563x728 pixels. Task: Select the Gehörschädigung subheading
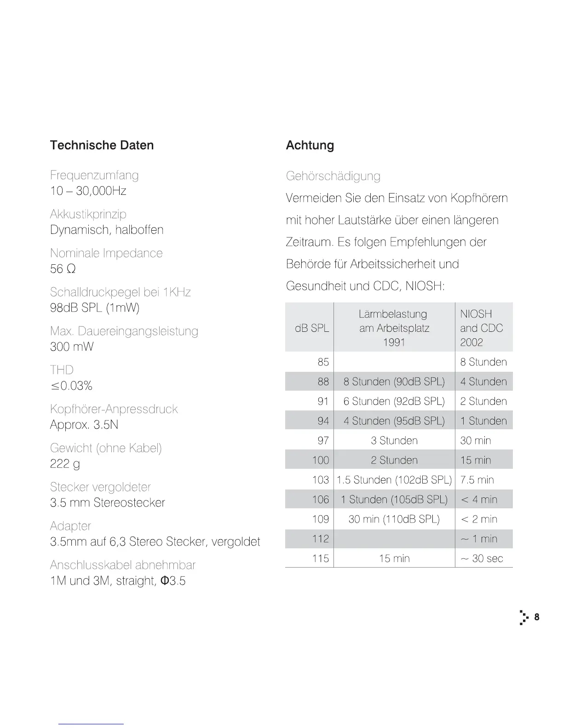[333, 176]
